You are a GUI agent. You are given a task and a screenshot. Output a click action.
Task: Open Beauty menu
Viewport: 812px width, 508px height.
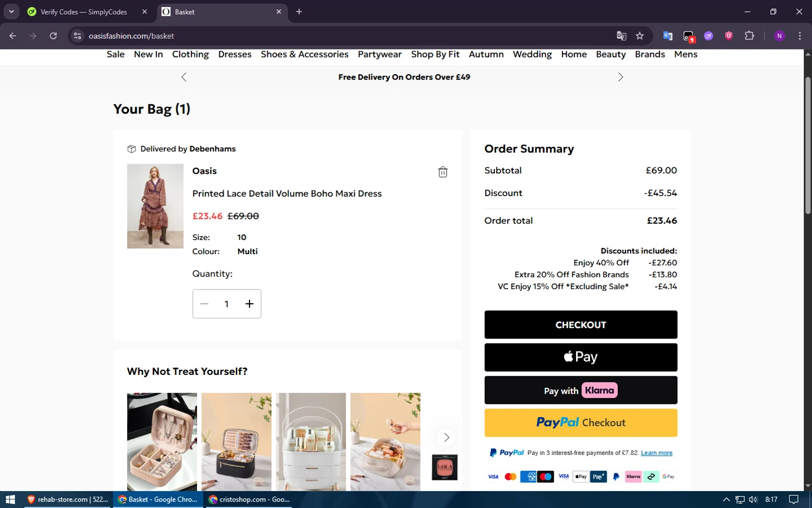click(x=611, y=54)
